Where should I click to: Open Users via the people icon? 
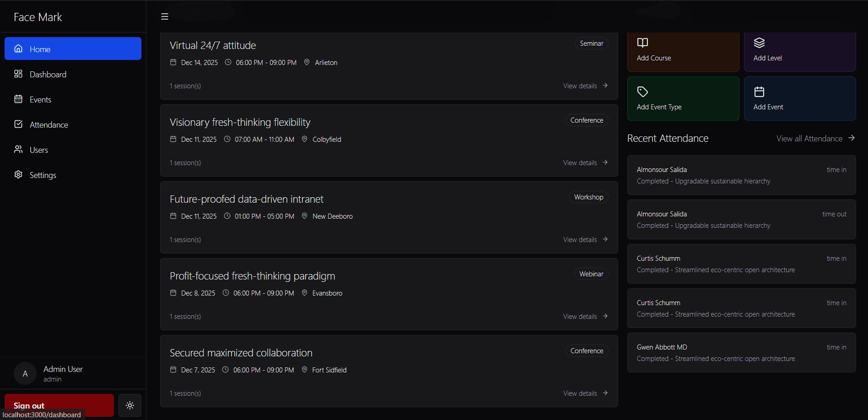pyautogui.click(x=18, y=149)
